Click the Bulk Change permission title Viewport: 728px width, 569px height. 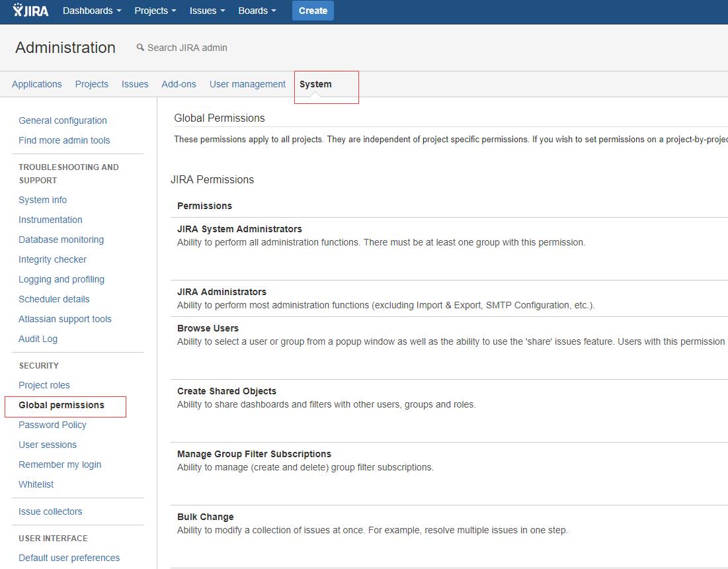205,517
